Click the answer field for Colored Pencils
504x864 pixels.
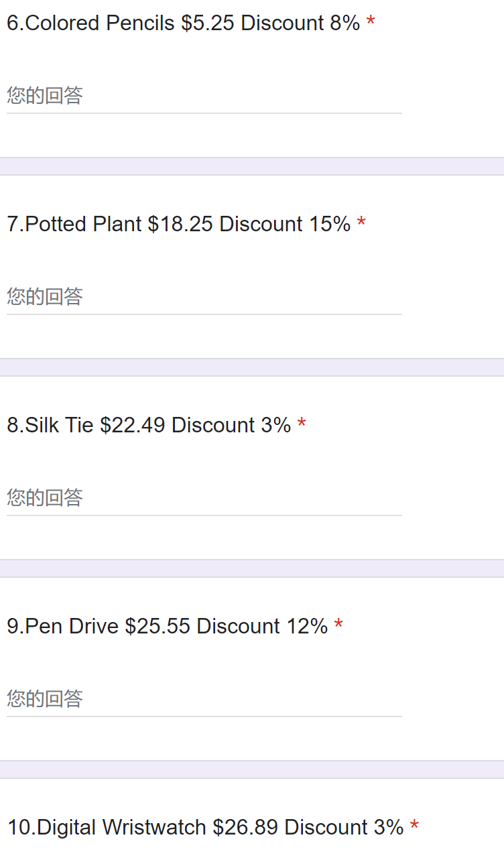click(204, 96)
